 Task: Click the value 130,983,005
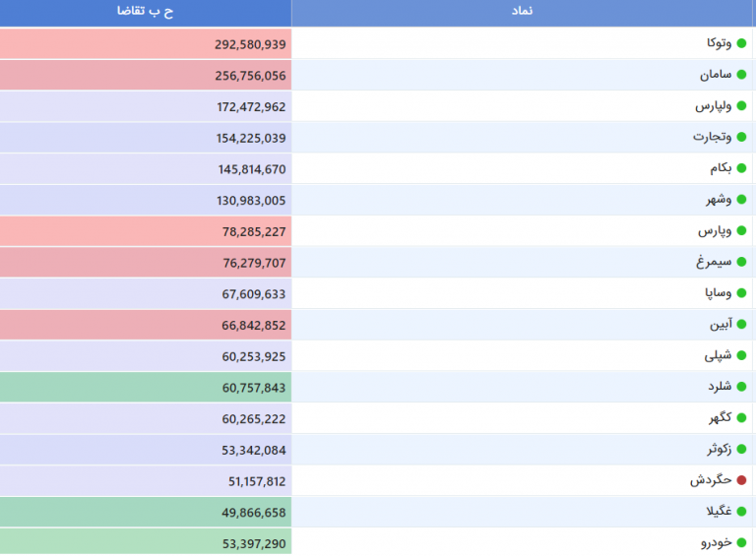pos(251,201)
